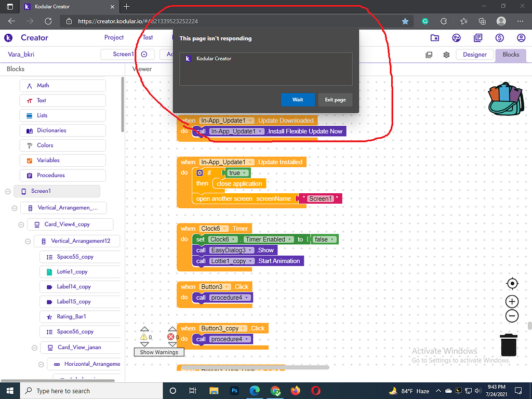Click the red error cross icon
Viewport: 532px width, 399px height.
pos(170,337)
